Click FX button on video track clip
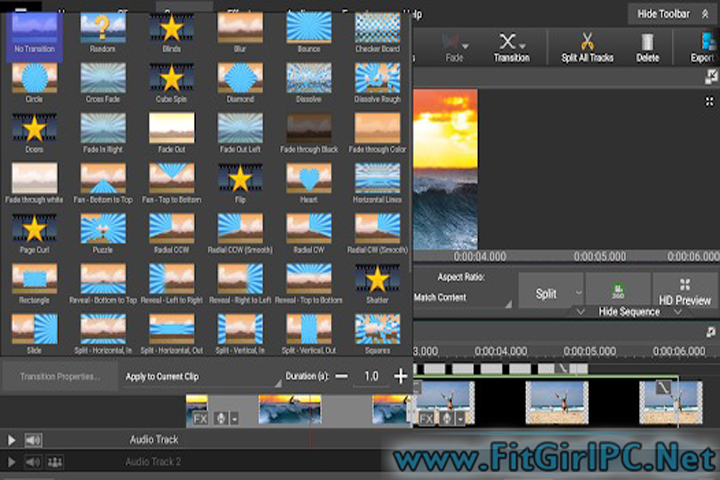This screenshot has height=480, width=720. point(200,419)
